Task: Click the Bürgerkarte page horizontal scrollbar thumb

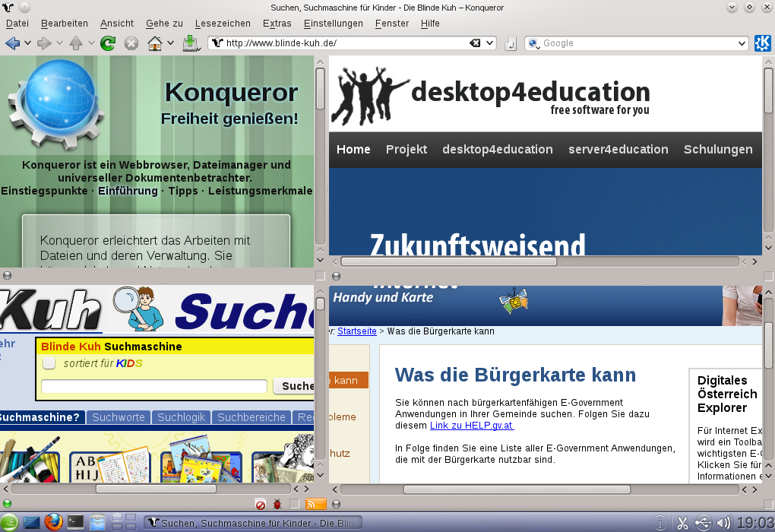Action: pyautogui.click(x=517, y=489)
